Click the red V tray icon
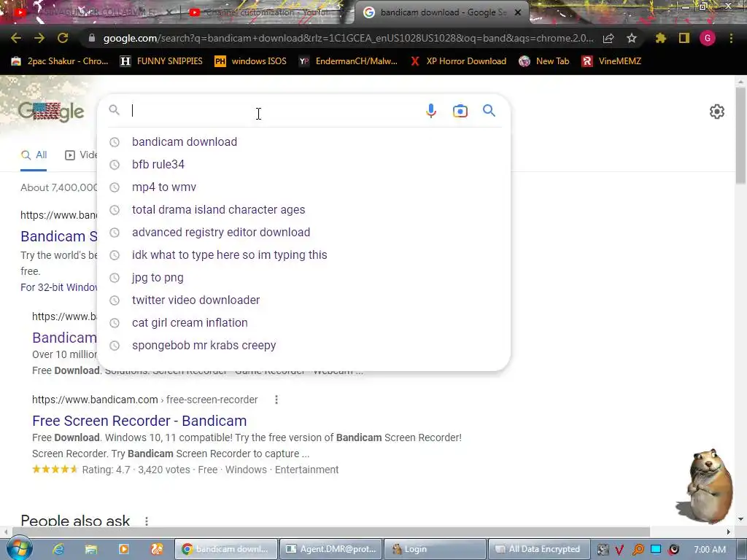 pyautogui.click(x=619, y=550)
